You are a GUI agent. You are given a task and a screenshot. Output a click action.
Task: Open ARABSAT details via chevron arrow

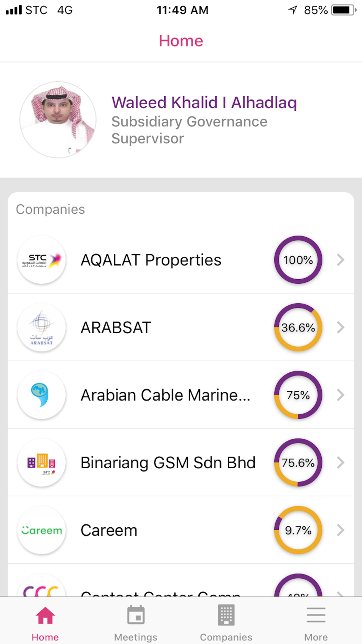340,327
